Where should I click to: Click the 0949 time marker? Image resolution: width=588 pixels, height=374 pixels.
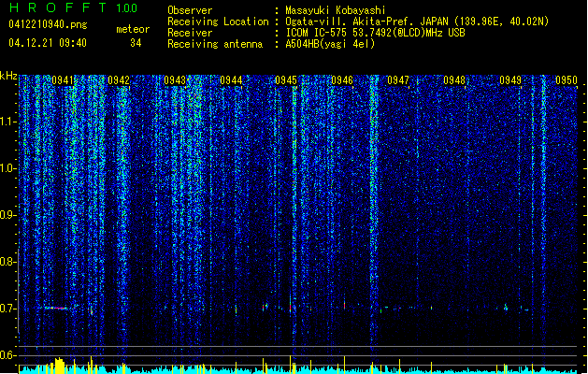click(x=510, y=80)
